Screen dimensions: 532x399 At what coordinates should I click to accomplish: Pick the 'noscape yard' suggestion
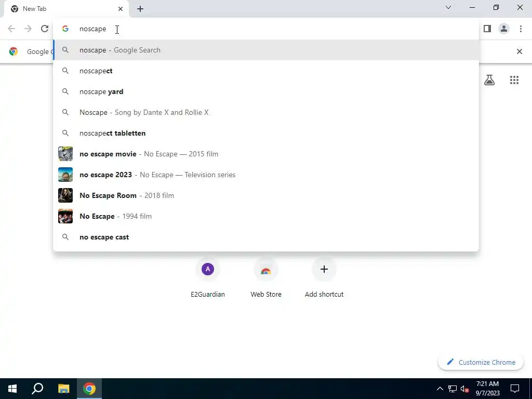click(266, 91)
